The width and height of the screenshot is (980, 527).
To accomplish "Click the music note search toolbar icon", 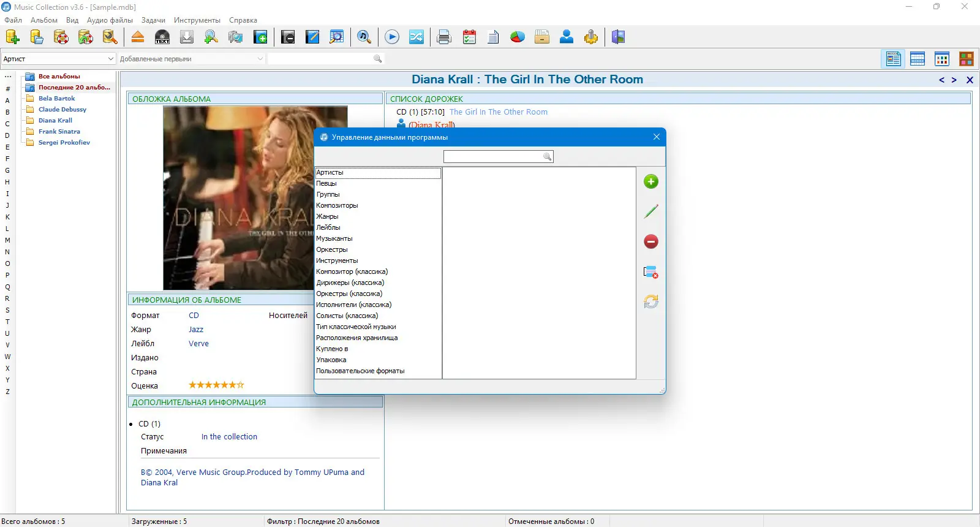I will click(364, 37).
